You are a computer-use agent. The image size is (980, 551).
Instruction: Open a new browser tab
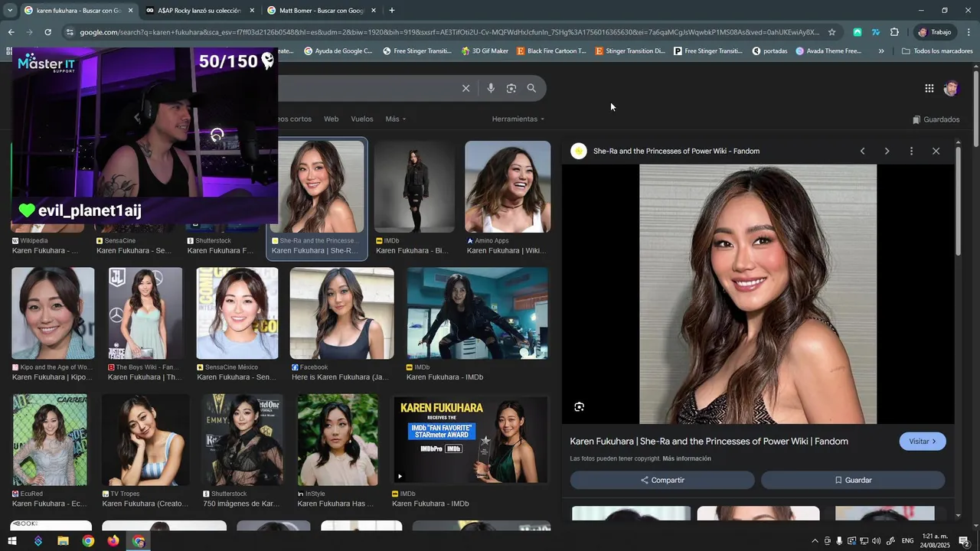tap(392, 11)
